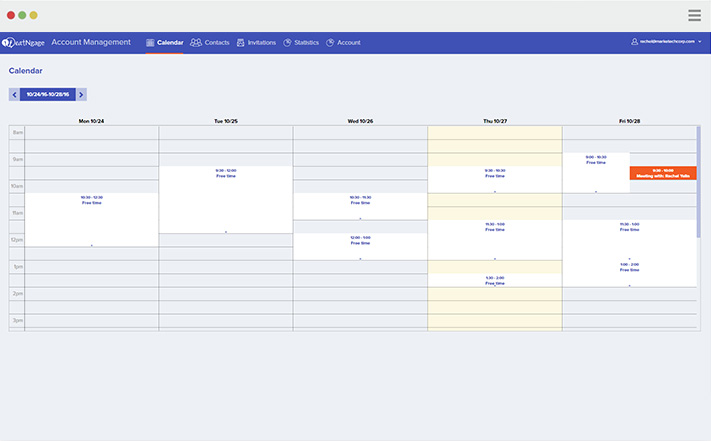
Task: Open the hamburger menu icon
Action: [694, 15]
